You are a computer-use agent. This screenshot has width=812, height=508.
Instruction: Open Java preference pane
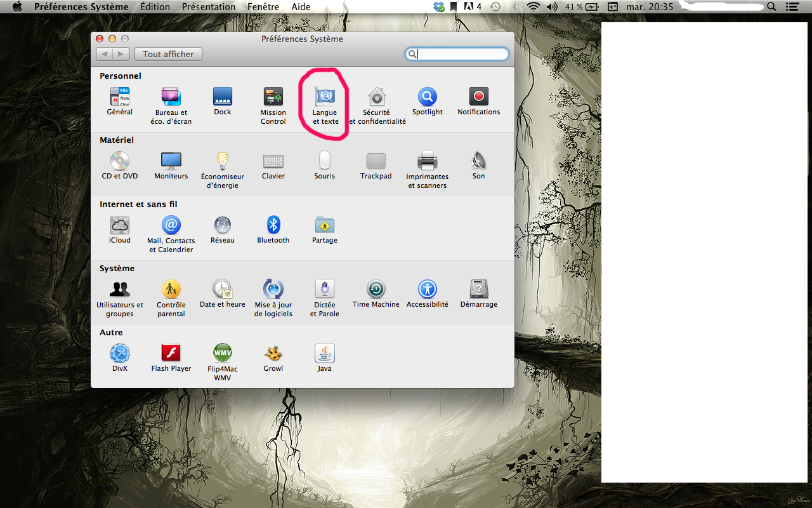325,358
